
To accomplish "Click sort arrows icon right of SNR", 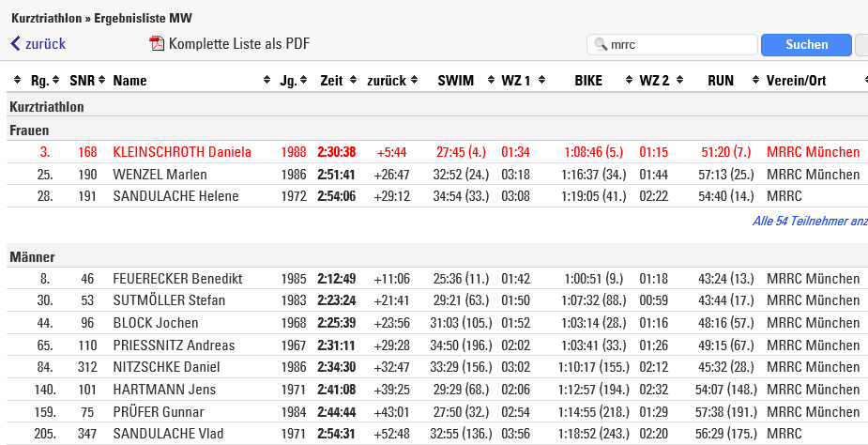I will pos(101,81).
